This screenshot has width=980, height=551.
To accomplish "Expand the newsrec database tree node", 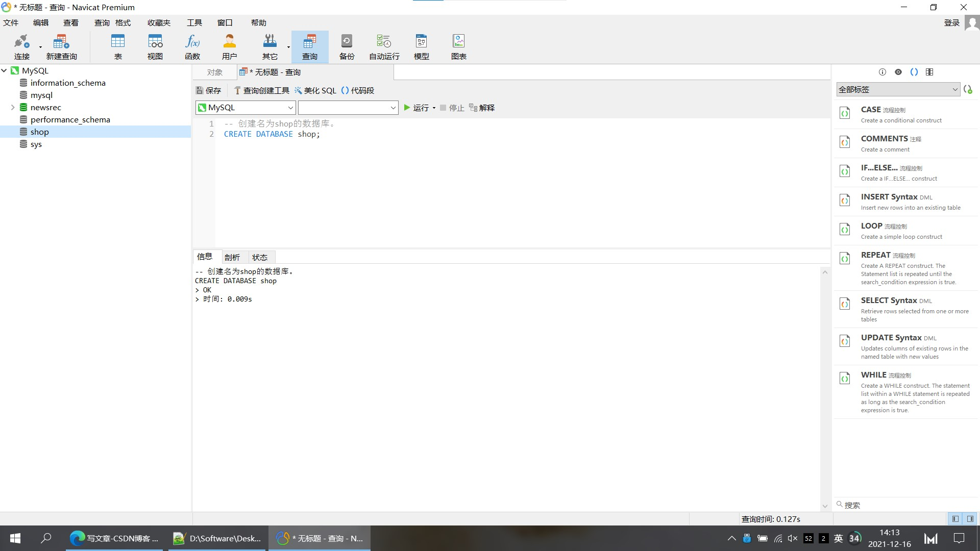I will [x=13, y=108].
